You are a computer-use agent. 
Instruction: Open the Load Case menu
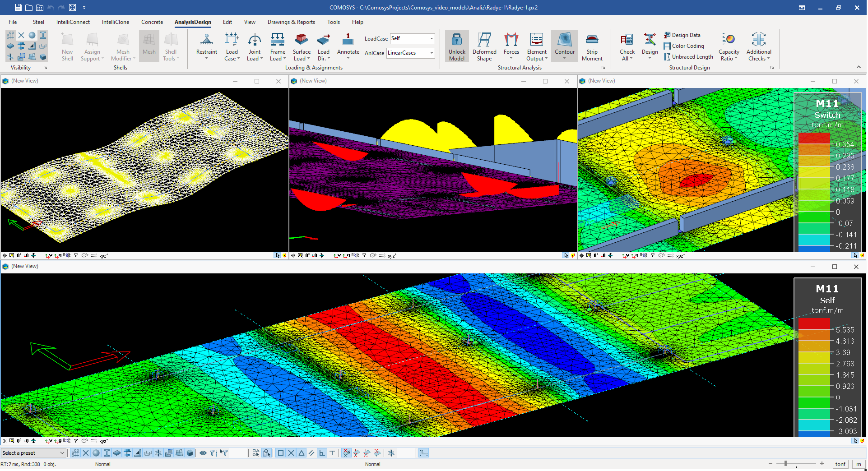232,46
